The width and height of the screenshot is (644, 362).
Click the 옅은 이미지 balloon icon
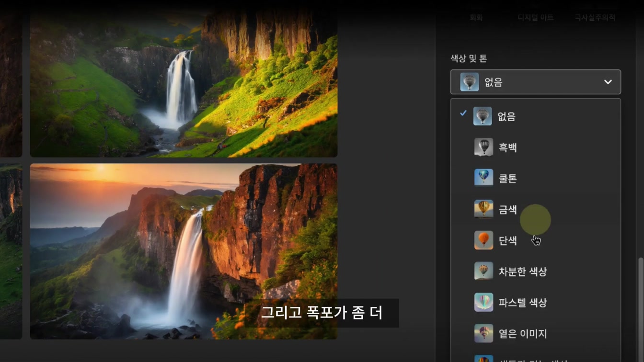[x=483, y=334]
